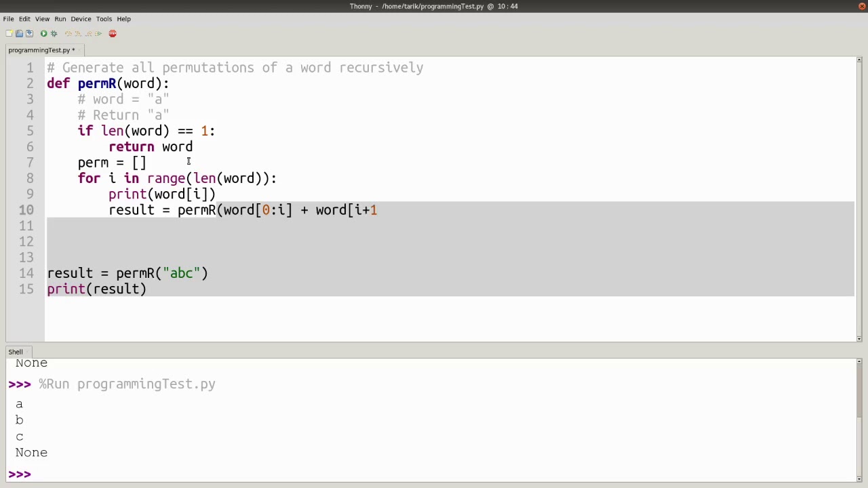Click the Resume debugging icon
Screen dimensions: 868x488
coord(98,33)
